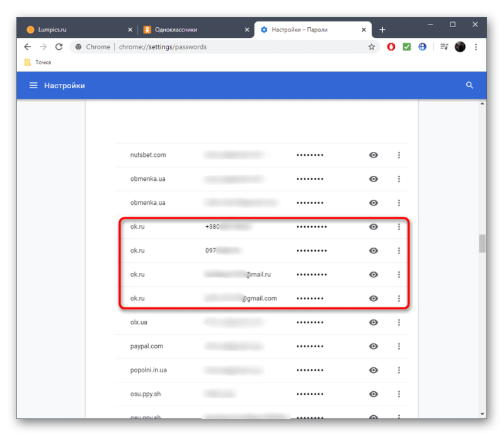Screen dimensions: 504x436
Task: Open more actions for ok.ru 097 entry
Action: tap(399, 251)
